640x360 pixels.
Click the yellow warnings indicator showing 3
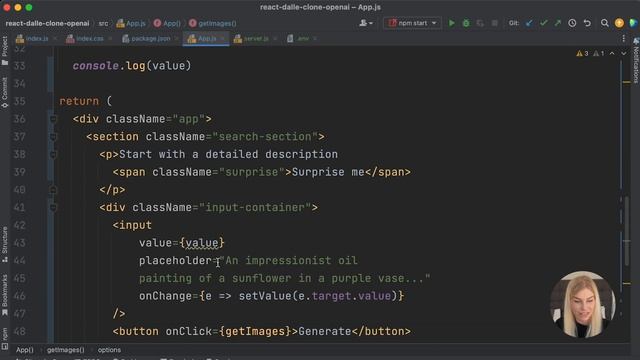tap(582, 53)
